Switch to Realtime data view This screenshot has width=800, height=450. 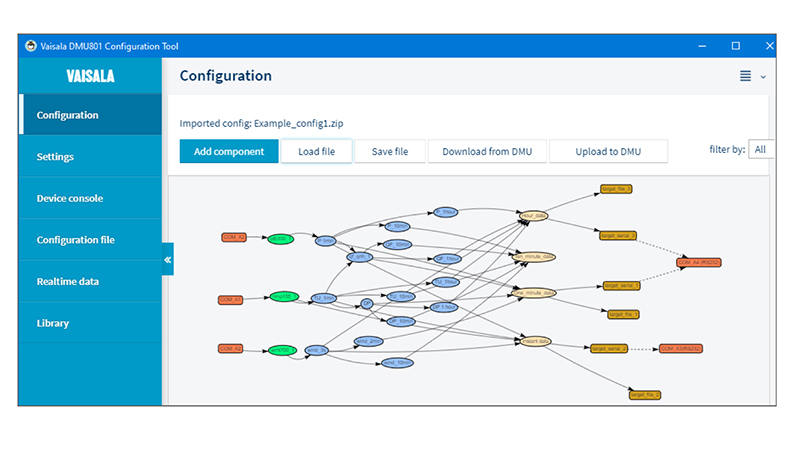tap(68, 282)
